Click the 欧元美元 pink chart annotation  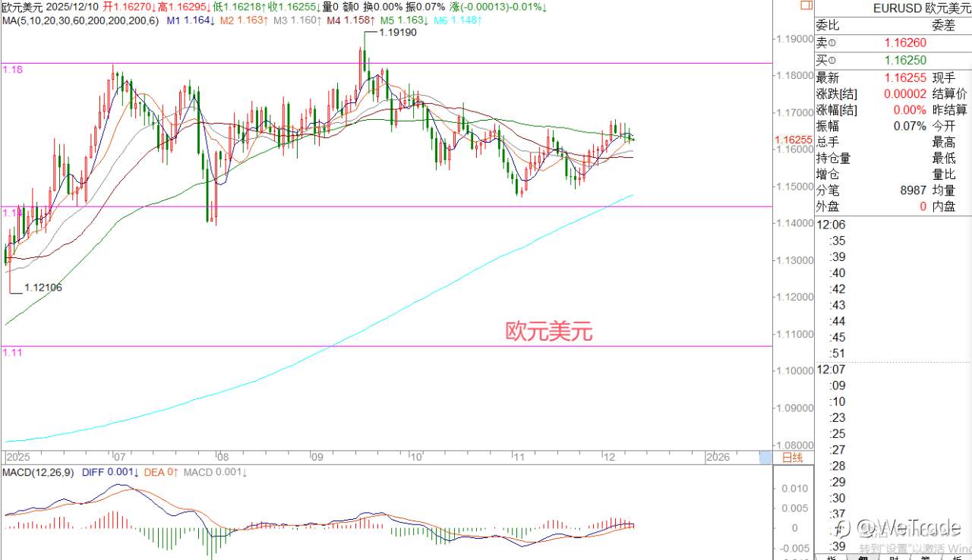[549, 332]
